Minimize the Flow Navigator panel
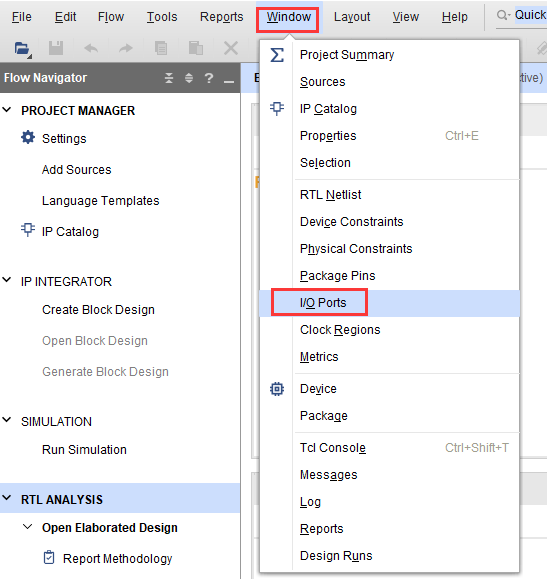This screenshot has height=579, width=547. (x=229, y=80)
